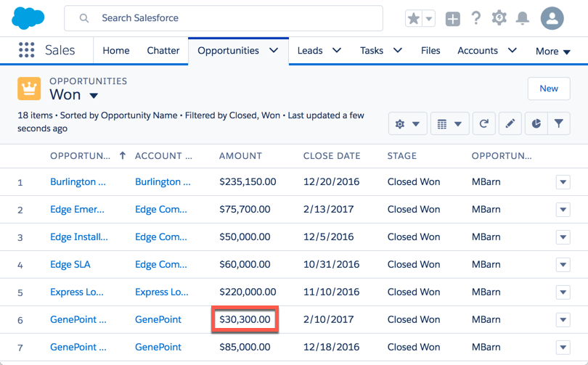Click the Opportunities crown icon
588x365 pixels.
tap(29, 89)
